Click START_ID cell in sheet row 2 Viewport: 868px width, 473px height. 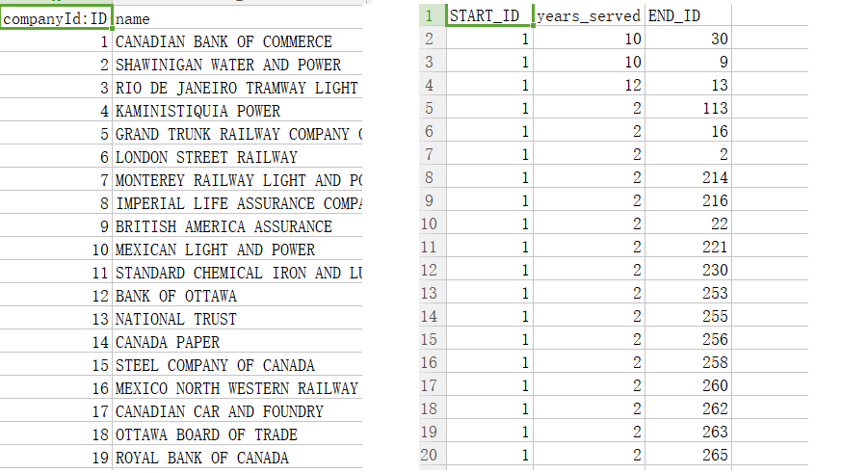[x=489, y=39]
